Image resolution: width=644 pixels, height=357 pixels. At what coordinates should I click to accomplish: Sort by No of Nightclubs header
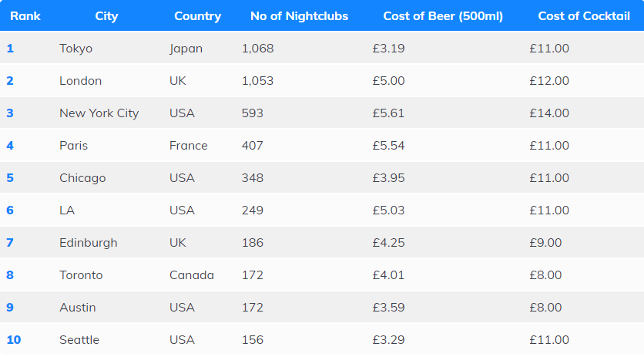point(299,16)
